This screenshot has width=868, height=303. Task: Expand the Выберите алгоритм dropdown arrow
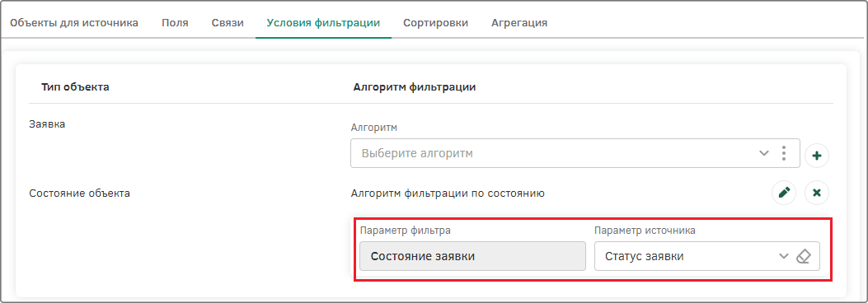point(764,153)
